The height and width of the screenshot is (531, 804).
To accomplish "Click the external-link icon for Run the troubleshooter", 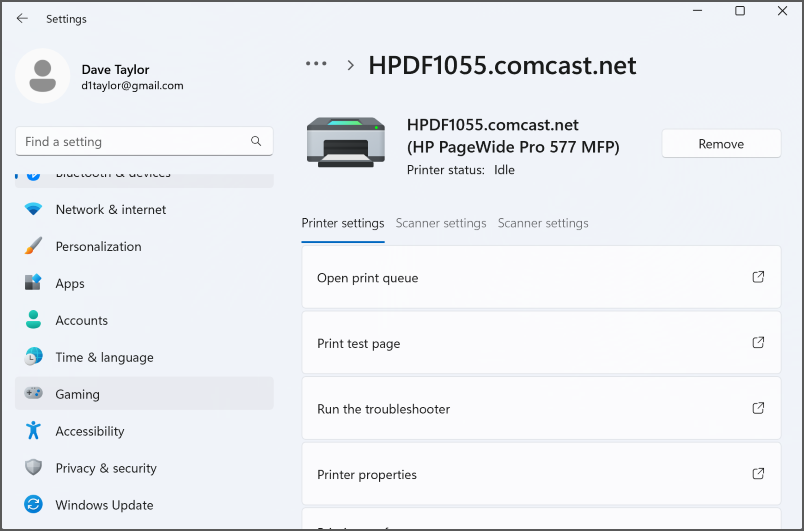I will click(758, 409).
